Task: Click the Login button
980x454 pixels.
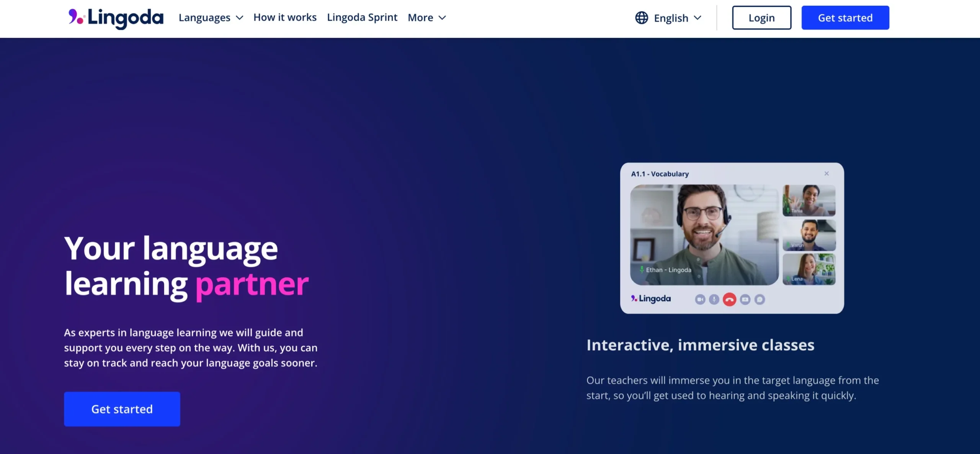Action: 761,17
